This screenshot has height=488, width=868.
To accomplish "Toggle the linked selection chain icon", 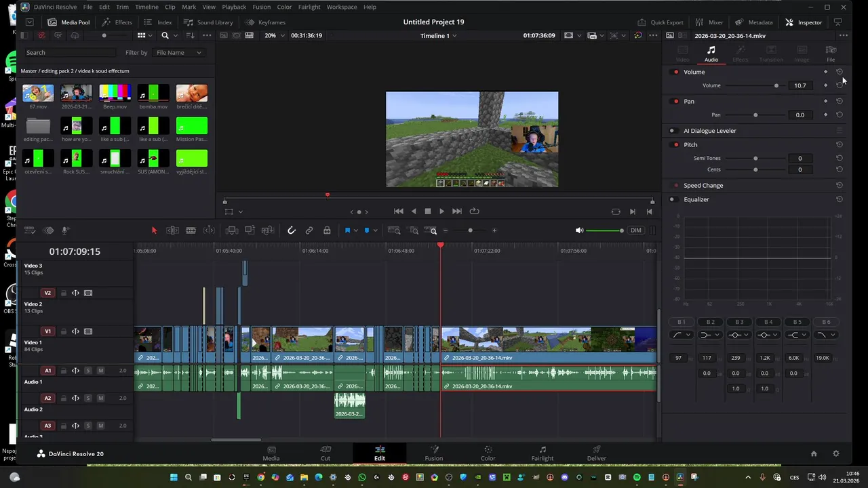I will coord(309,230).
